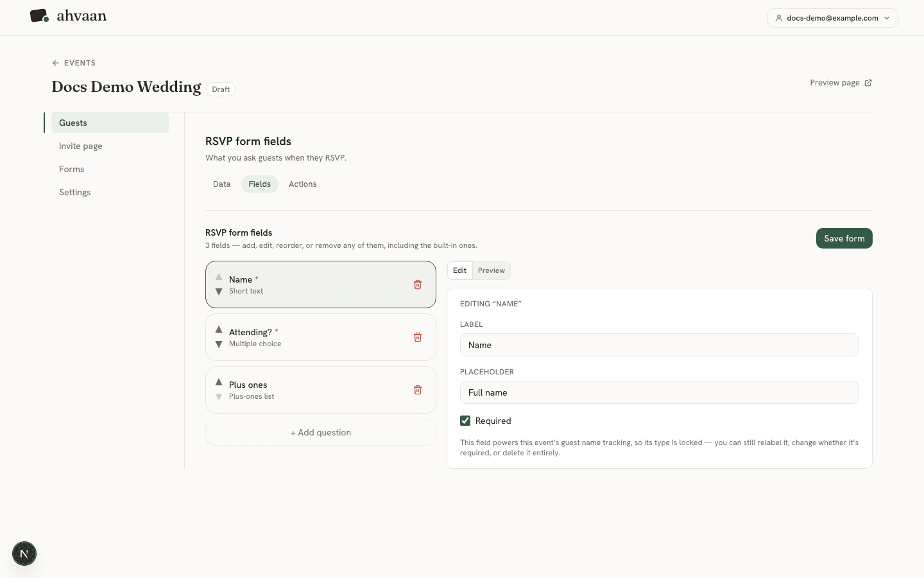
Task: Move Name field down with arrow
Action: click(219, 292)
